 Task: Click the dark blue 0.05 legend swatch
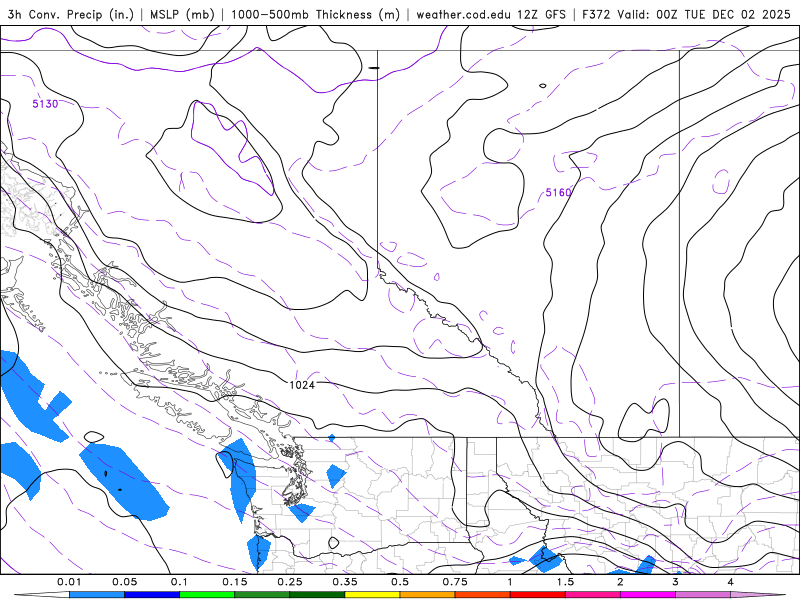click(152, 595)
